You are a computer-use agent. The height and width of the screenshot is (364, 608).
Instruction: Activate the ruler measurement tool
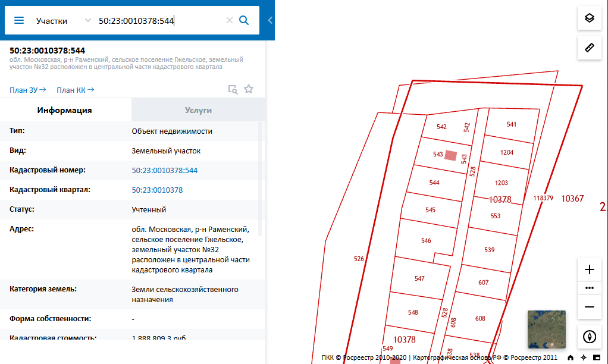click(x=589, y=48)
